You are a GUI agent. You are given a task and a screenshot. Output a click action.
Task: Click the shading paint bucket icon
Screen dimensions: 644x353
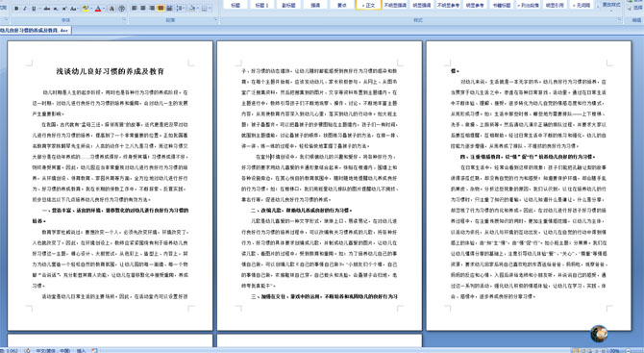pyautogui.click(x=192, y=8)
